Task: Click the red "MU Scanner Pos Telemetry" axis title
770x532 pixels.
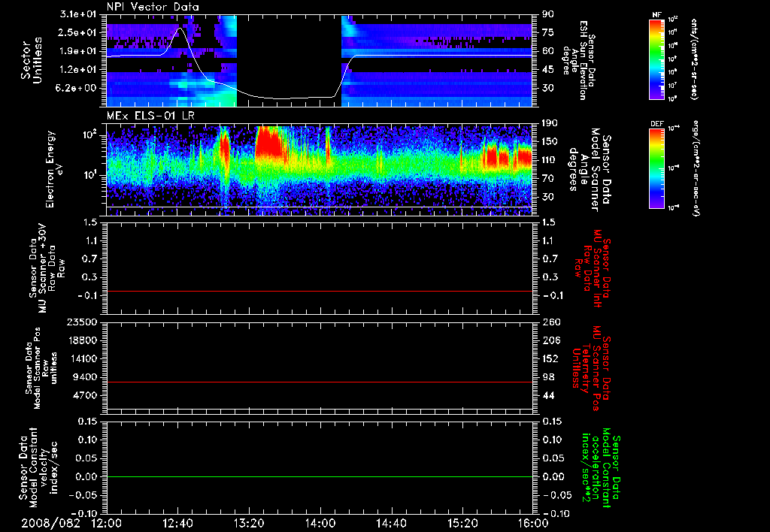Action: 593,368
